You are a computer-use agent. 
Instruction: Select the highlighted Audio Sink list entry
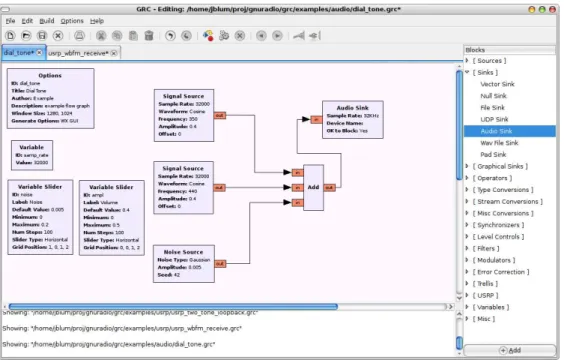[510, 131]
